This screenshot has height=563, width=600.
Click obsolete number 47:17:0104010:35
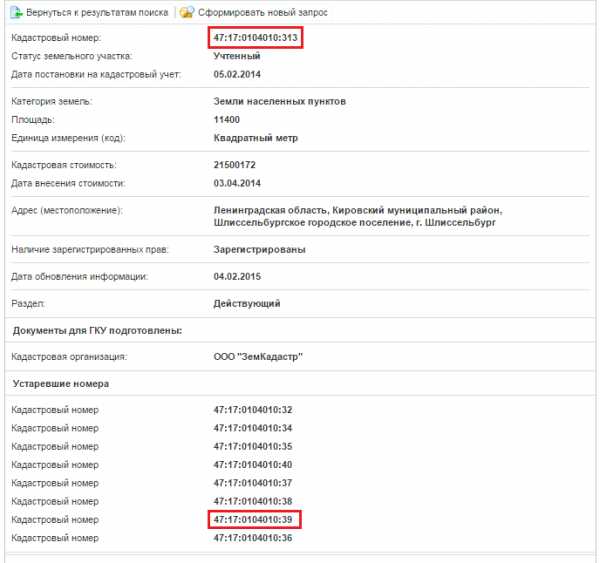tap(253, 446)
